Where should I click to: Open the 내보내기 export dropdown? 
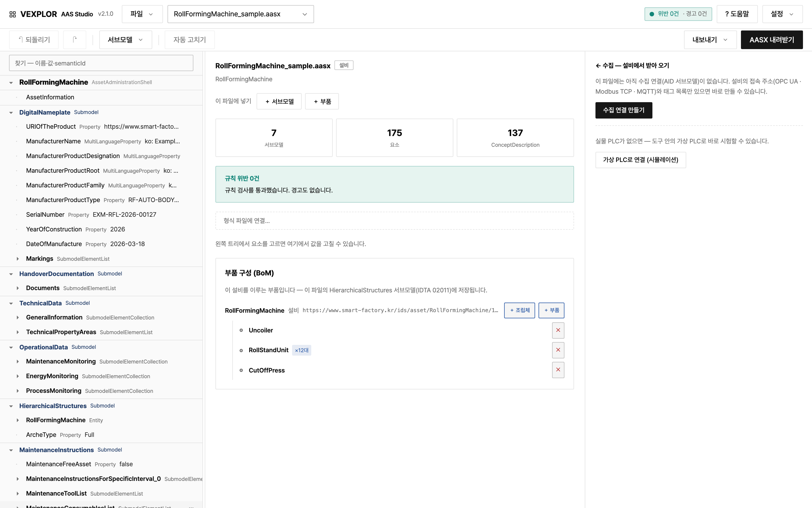pos(710,40)
